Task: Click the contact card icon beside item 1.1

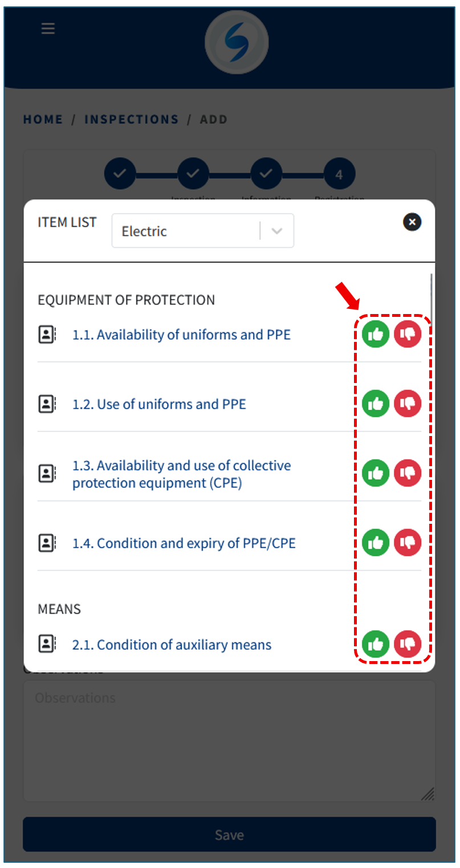Action: (47, 335)
